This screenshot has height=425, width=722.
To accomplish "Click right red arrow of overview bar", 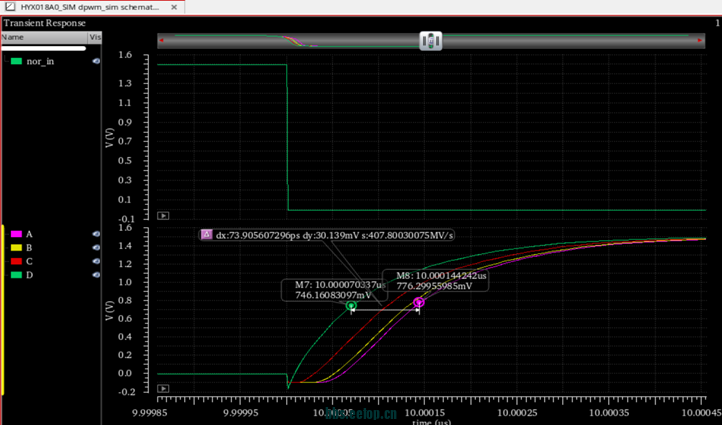I will pyautogui.click(x=700, y=41).
